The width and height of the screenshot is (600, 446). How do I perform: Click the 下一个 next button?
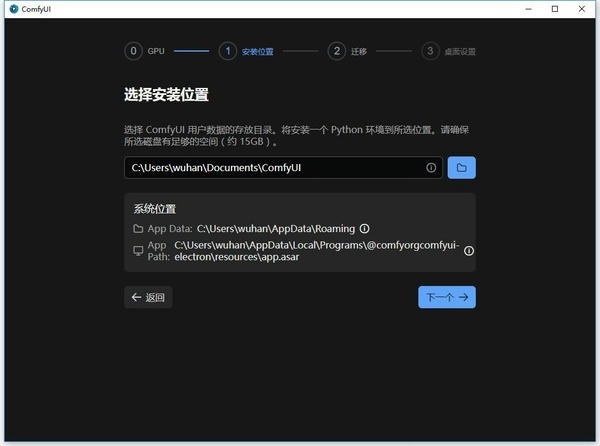pyautogui.click(x=447, y=297)
